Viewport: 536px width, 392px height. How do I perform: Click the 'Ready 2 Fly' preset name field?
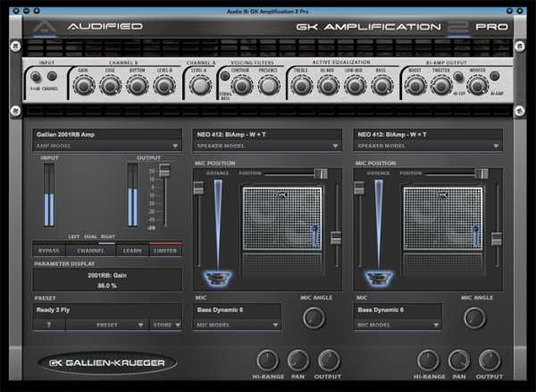click(x=107, y=311)
